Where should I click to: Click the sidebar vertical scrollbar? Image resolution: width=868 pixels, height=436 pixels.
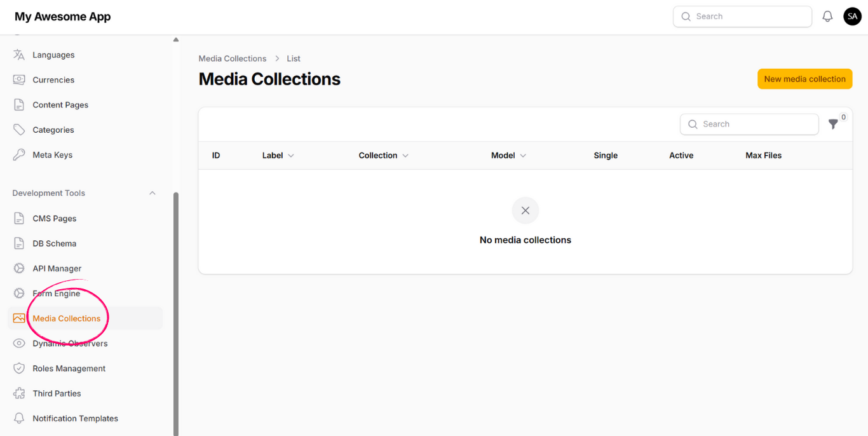176,311
